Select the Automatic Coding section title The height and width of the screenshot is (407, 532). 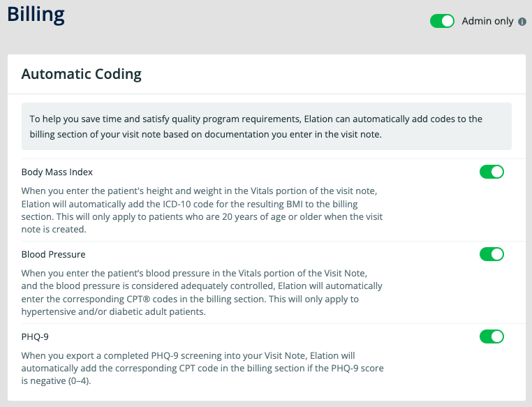pyautogui.click(x=82, y=74)
